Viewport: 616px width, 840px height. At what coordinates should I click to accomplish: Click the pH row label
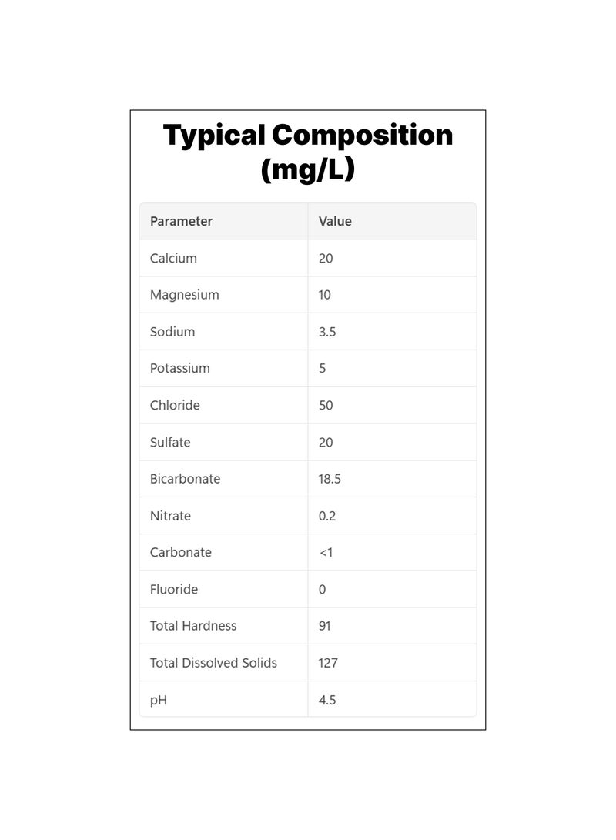click(x=159, y=700)
